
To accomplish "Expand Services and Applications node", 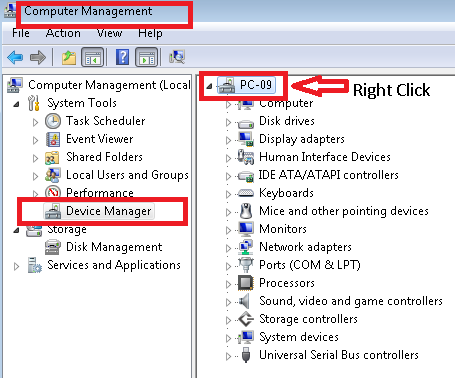I will click(16, 266).
